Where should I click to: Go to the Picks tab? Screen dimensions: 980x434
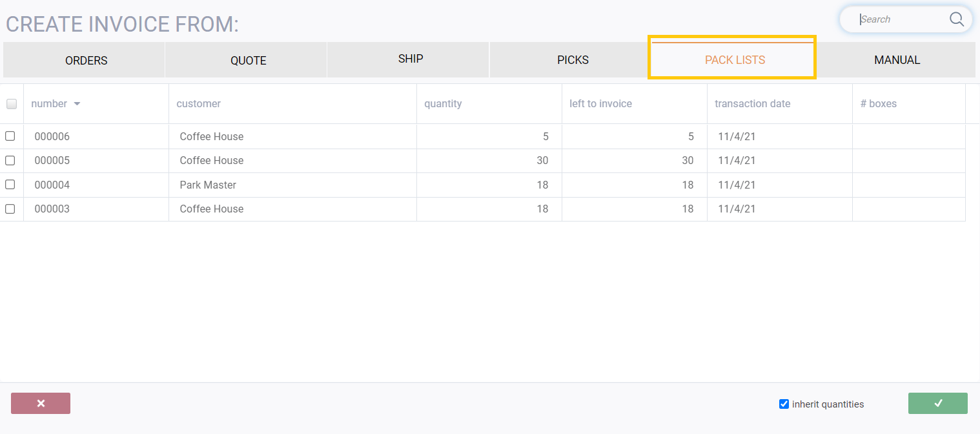tap(573, 60)
